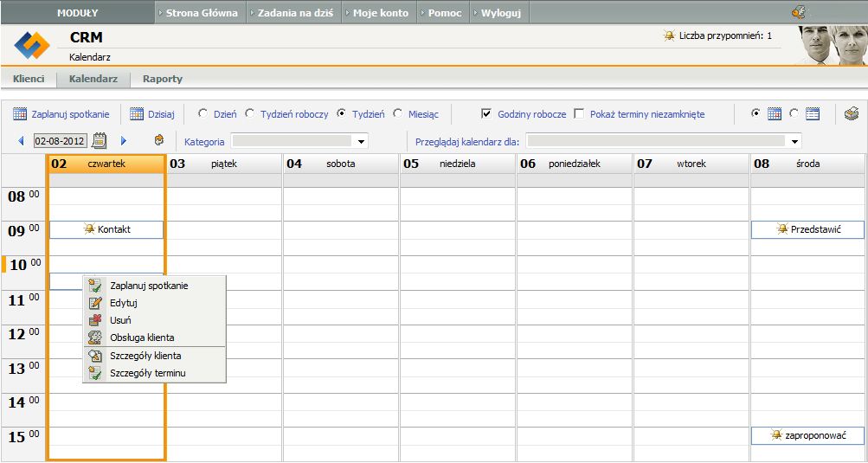Screen dimensions: 868x463
Task: Click the printer icon
Action: (851, 114)
